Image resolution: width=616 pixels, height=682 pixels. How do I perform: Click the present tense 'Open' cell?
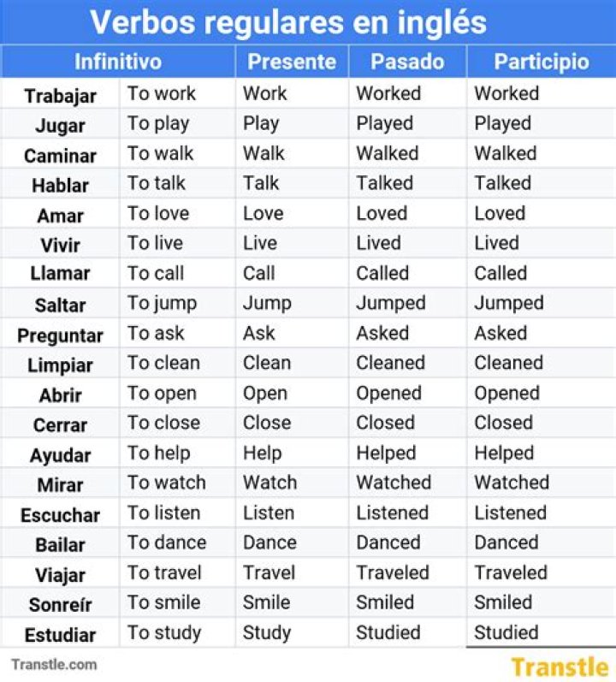tap(267, 394)
